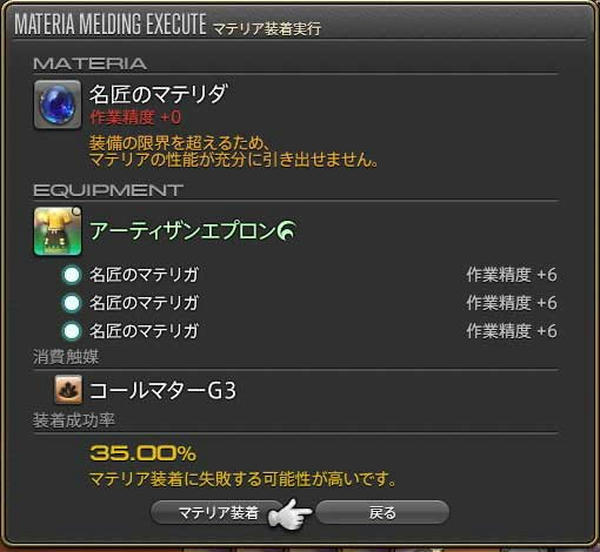Click the 35.00% success rate value
The height and width of the screenshot is (552, 600).
[143, 453]
